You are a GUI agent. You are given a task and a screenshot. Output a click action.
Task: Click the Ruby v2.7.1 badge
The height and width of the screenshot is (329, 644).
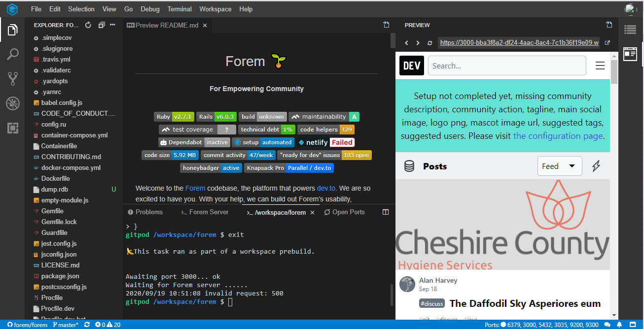tap(174, 117)
